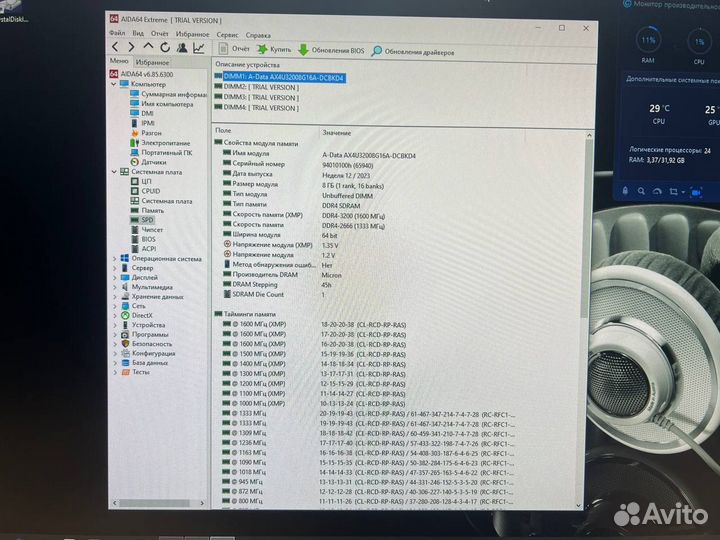
Task: Maximize the AIDA64 window
Action: click(x=562, y=28)
